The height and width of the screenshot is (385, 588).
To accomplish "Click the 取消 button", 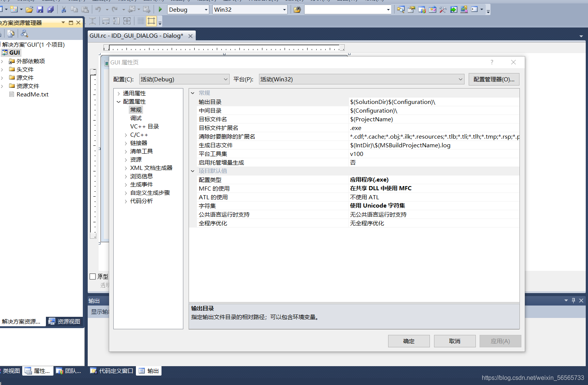I will 455,341.
